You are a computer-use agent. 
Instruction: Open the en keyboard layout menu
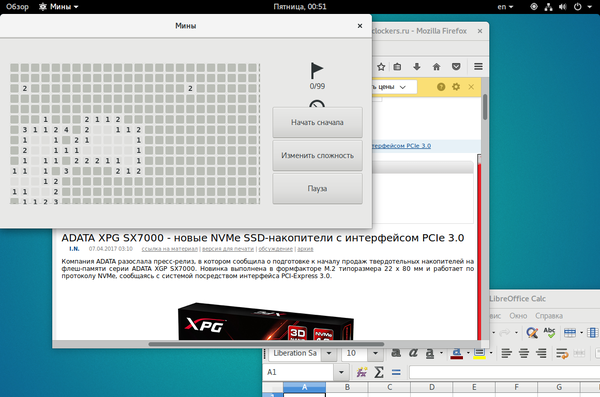pos(505,7)
